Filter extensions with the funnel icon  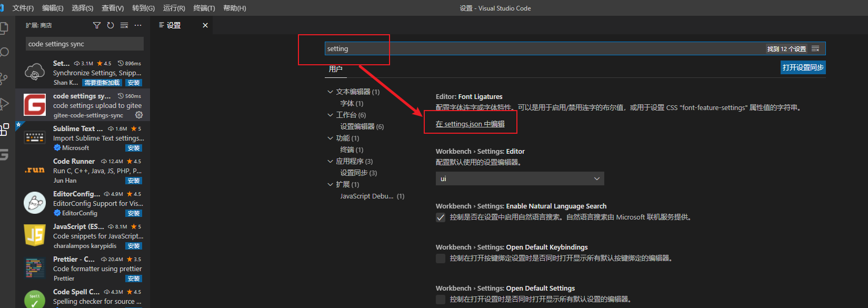(97, 25)
